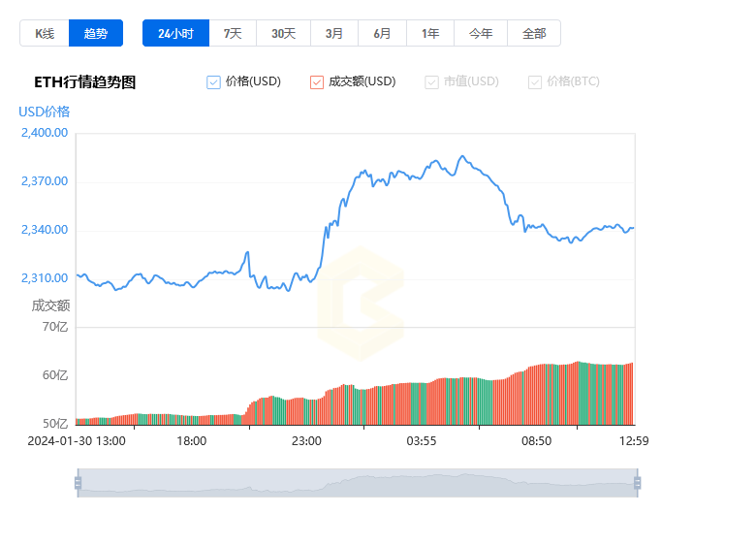Choose the 3月 time range
Viewport: 756px width, 546px height.
click(x=334, y=33)
